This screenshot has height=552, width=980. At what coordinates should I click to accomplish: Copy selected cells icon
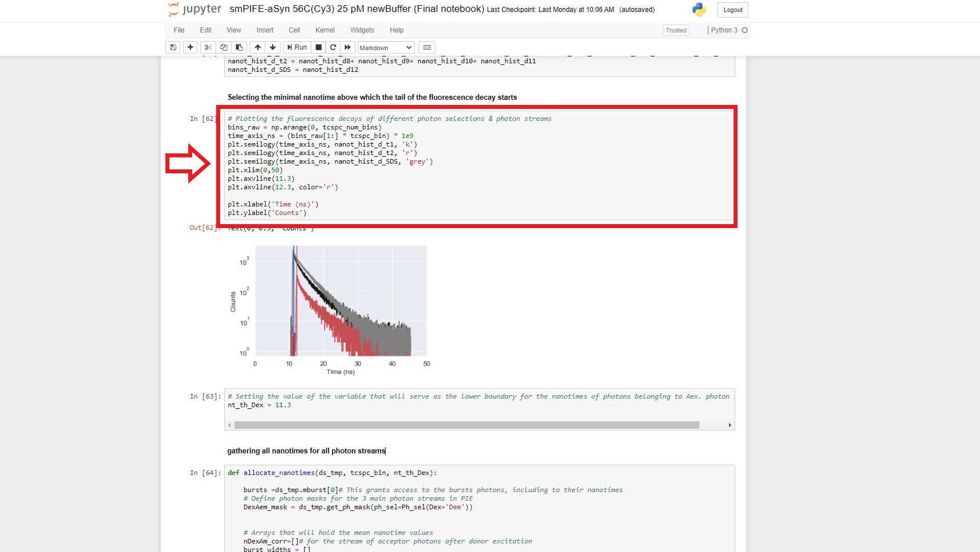point(224,47)
